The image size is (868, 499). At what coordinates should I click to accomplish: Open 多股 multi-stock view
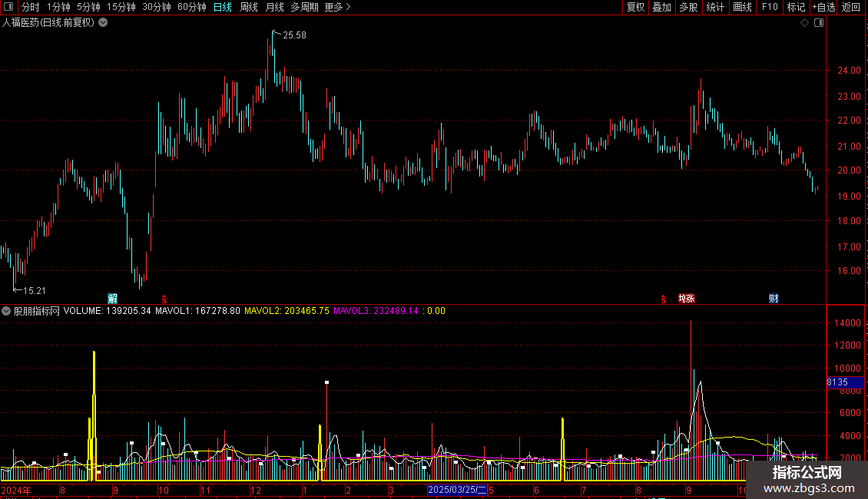point(688,7)
